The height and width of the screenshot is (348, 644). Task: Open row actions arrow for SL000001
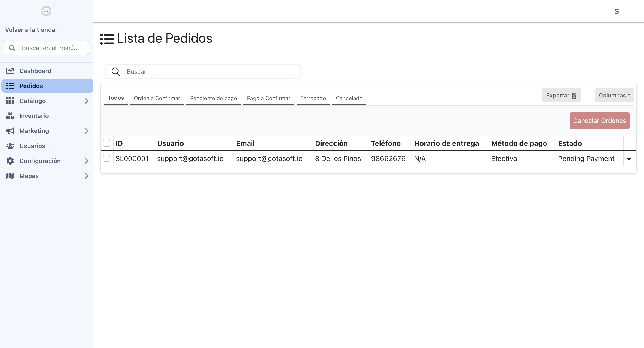(x=629, y=159)
